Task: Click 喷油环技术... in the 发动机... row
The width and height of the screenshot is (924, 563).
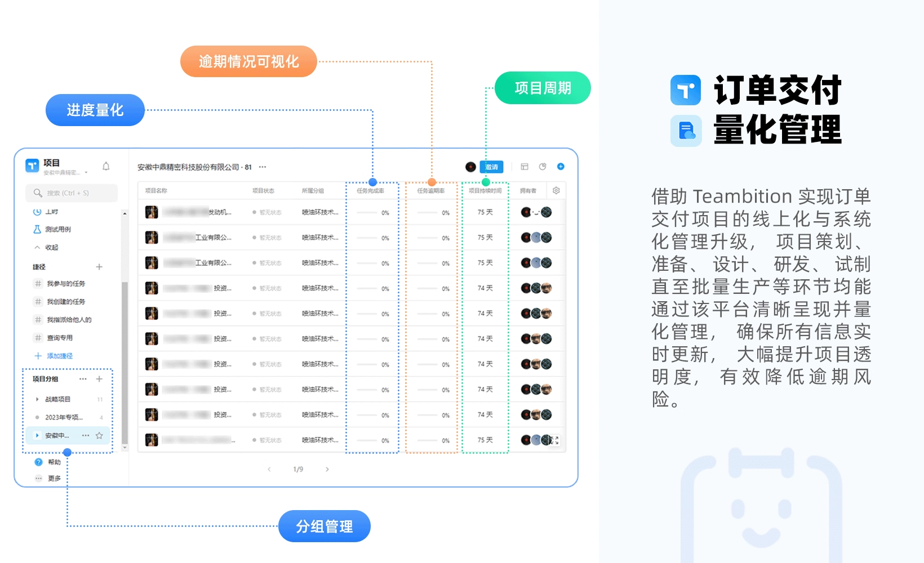Action: [x=320, y=212]
